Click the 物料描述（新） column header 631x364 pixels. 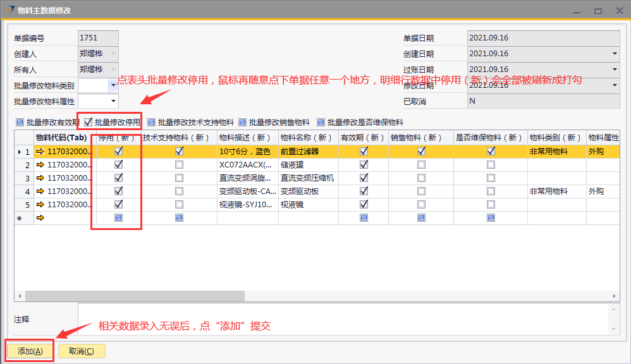(x=247, y=138)
